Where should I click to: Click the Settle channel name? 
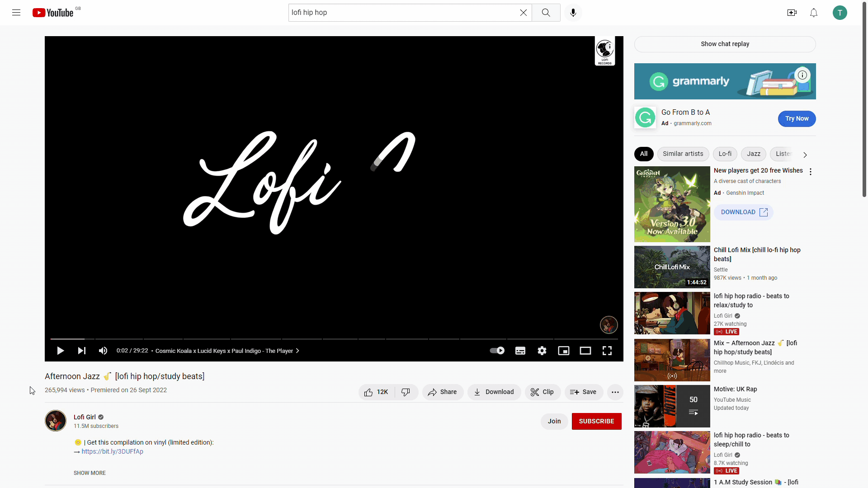coord(721,270)
